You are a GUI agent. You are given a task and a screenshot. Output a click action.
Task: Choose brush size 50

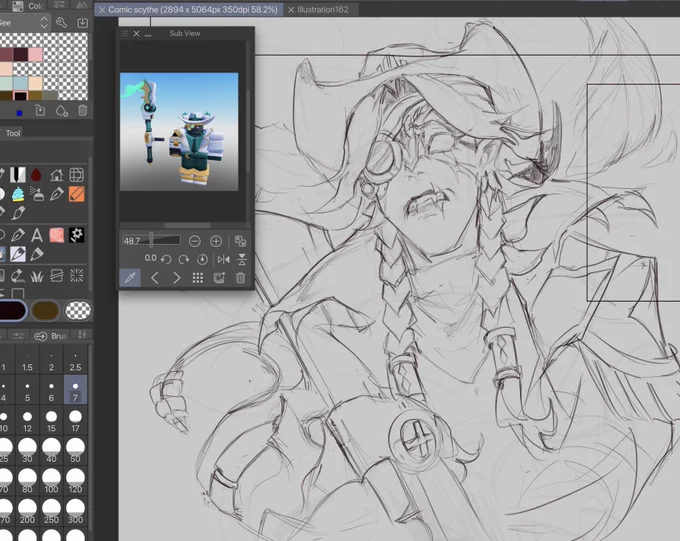(x=75, y=451)
